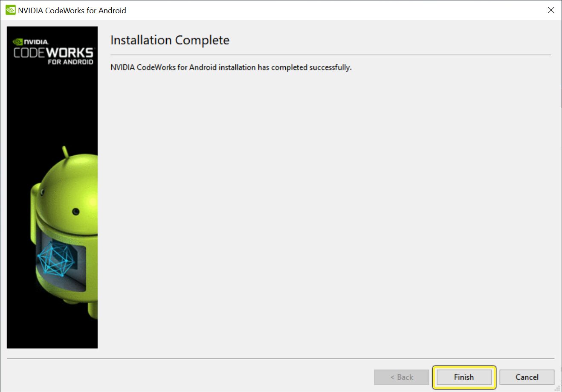Click the success completion message text
Image resolution: width=562 pixels, height=392 pixels.
tap(231, 67)
